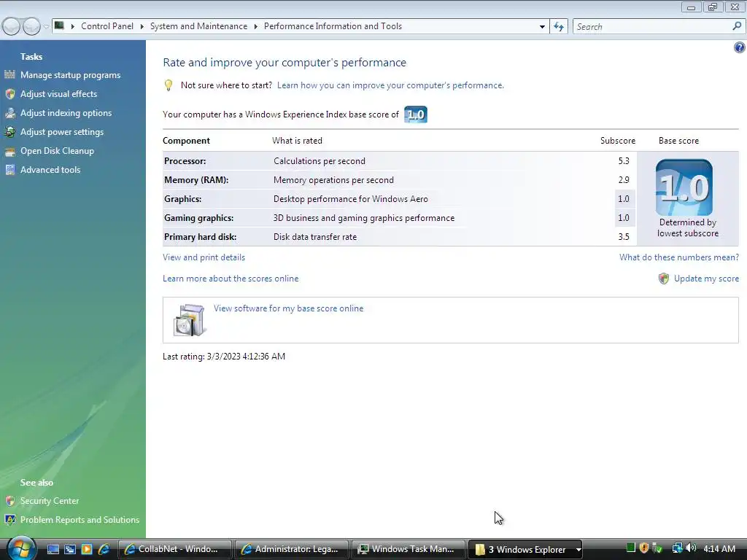Open Learn how you can improve performance link
Image resolution: width=747 pixels, height=560 pixels.
pyautogui.click(x=391, y=85)
